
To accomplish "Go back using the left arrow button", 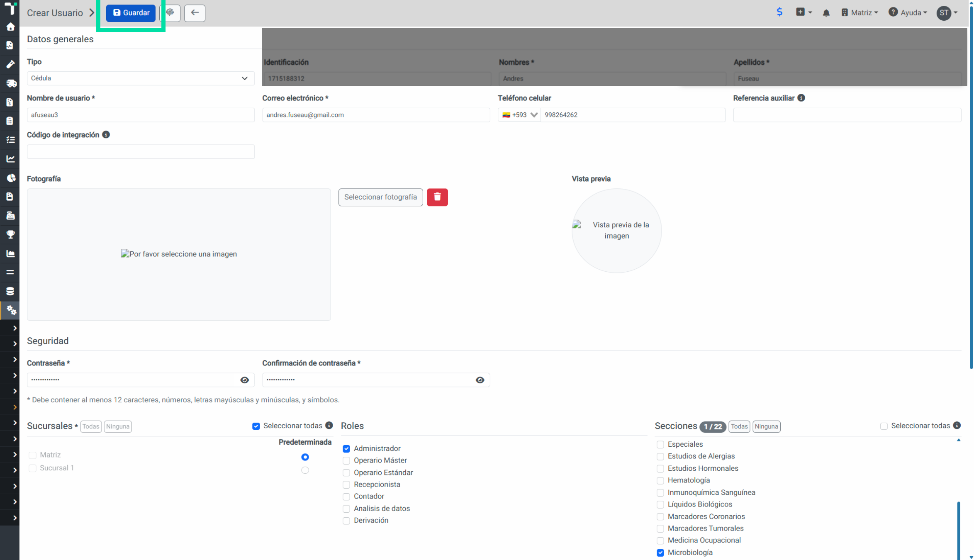I will 195,13.
